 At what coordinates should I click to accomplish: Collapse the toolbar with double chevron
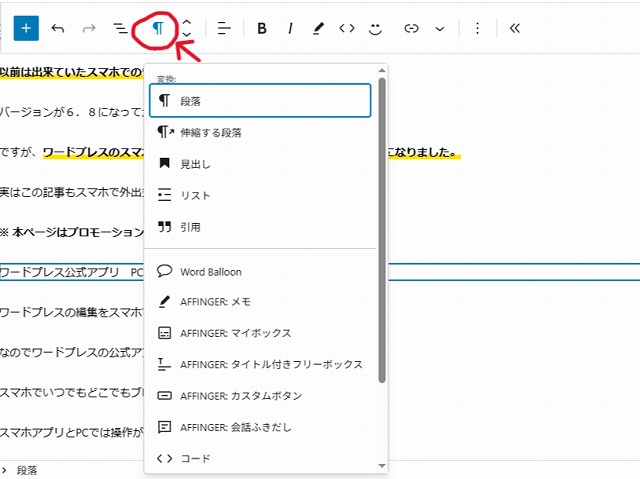click(x=515, y=29)
